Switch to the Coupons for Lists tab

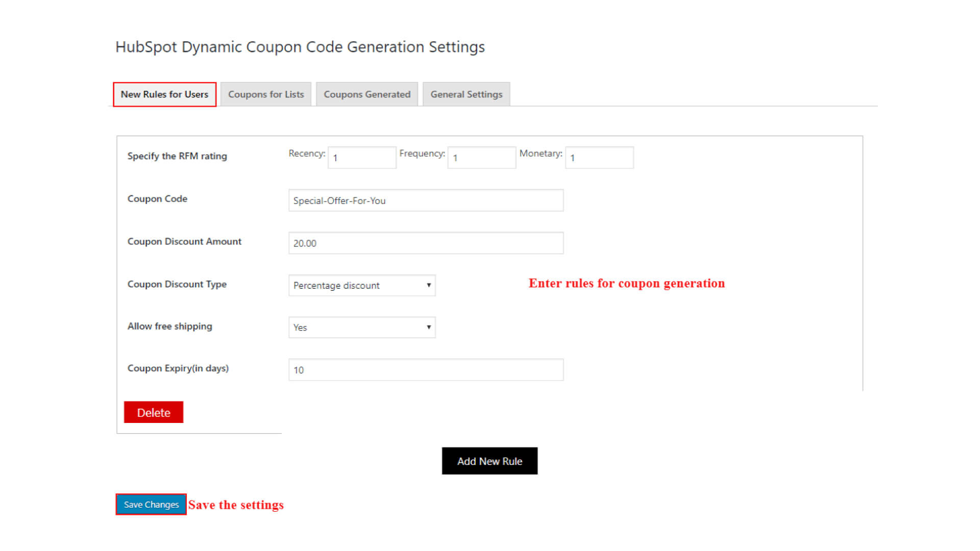(265, 94)
